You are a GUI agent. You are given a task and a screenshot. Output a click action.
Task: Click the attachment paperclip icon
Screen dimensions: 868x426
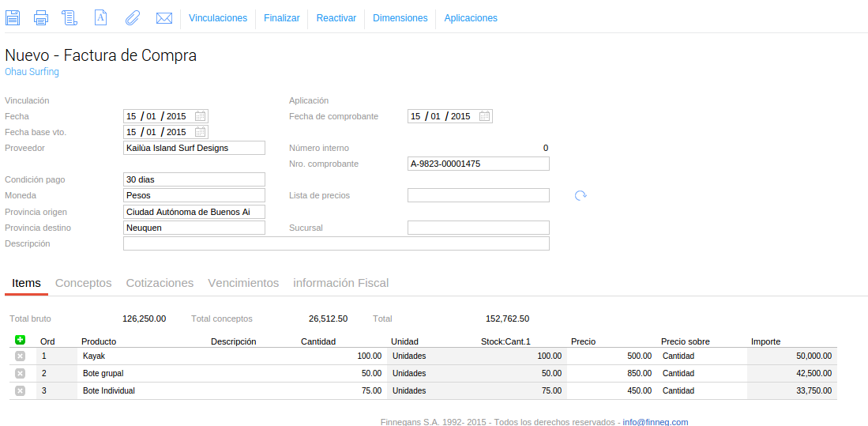[x=133, y=17]
